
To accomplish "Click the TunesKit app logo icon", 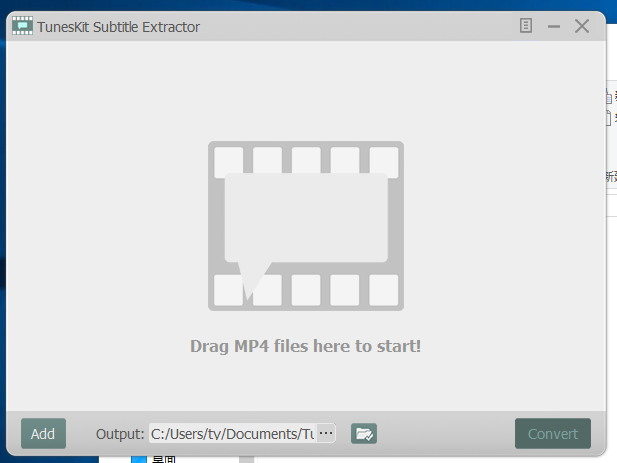I will click(x=22, y=26).
